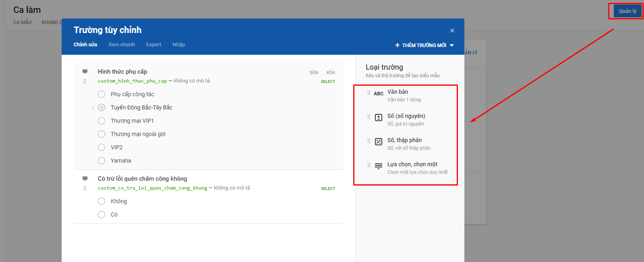Screen dimensions: 644x262
Task: Switch to the Xem nhanh tab
Action: pos(122,45)
